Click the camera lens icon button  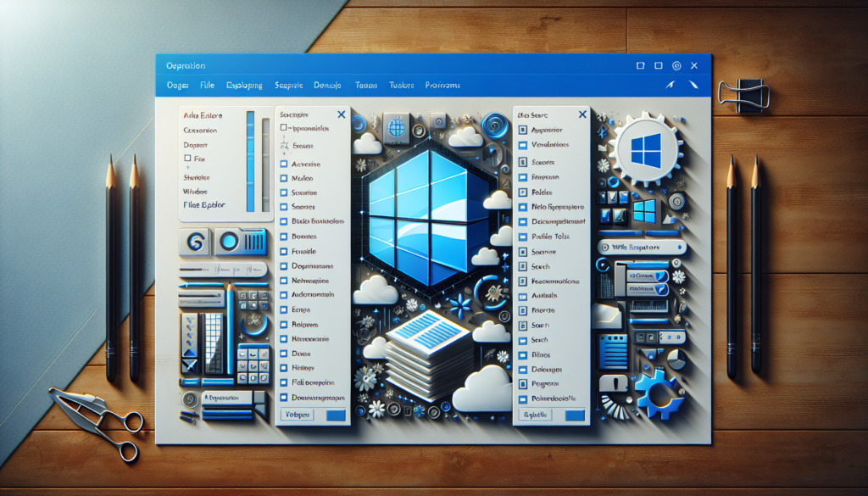point(242,242)
